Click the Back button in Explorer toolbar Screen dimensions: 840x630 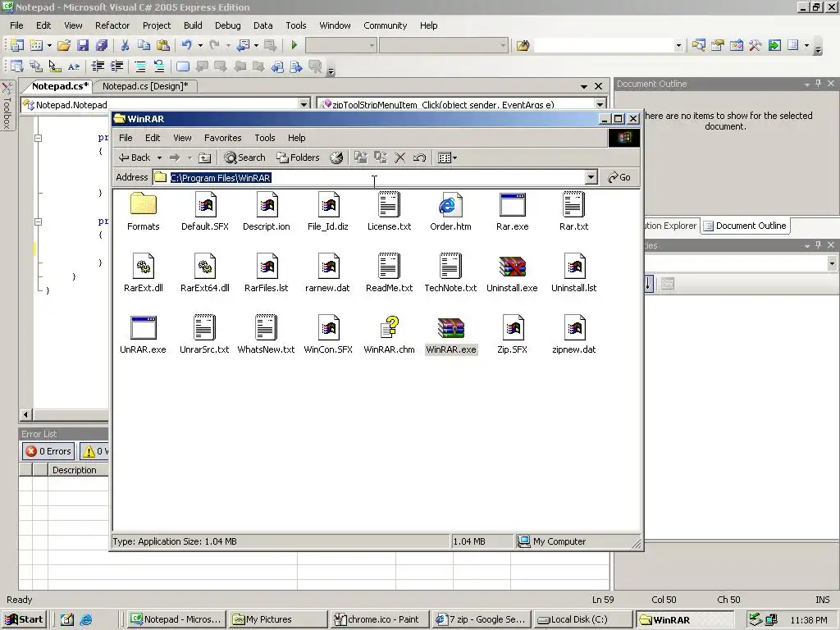tap(135, 157)
